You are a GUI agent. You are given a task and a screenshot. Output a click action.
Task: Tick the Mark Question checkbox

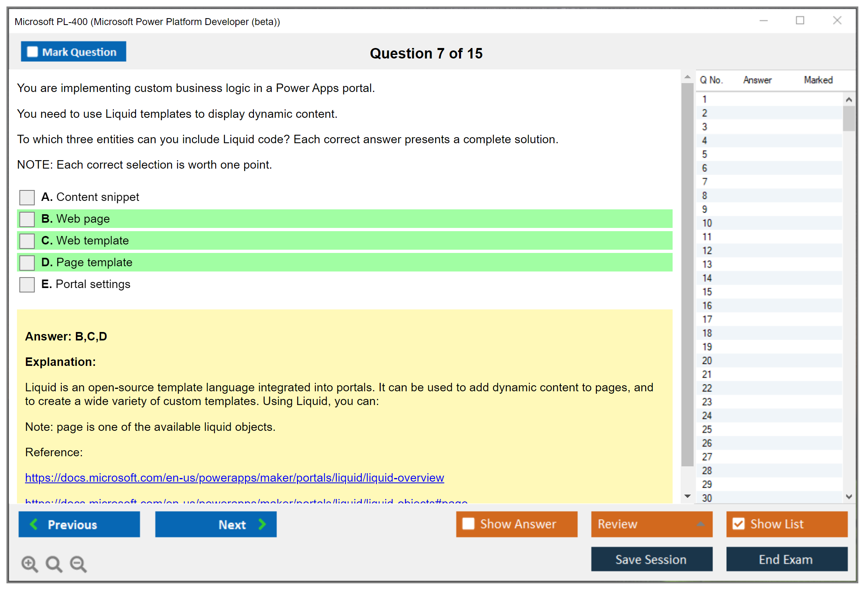32,52
